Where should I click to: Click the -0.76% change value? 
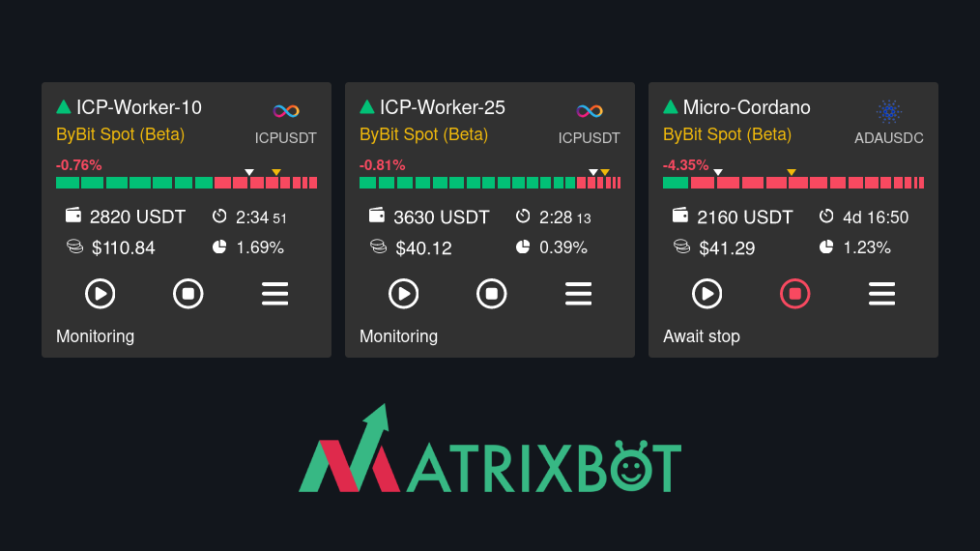click(x=78, y=165)
